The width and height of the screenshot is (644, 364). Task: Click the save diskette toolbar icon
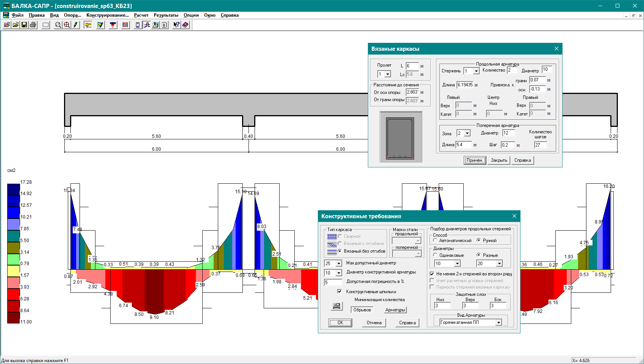point(24,25)
